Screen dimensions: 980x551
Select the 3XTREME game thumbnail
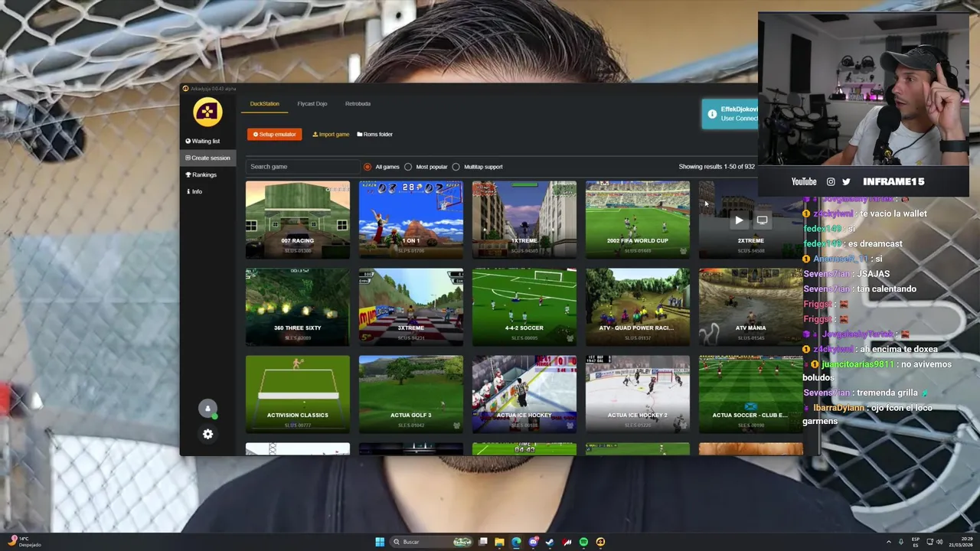[x=411, y=307]
